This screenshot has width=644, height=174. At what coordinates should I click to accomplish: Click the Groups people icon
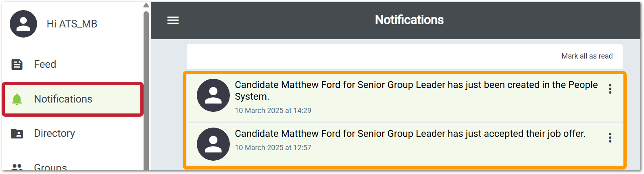[x=17, y=167]
